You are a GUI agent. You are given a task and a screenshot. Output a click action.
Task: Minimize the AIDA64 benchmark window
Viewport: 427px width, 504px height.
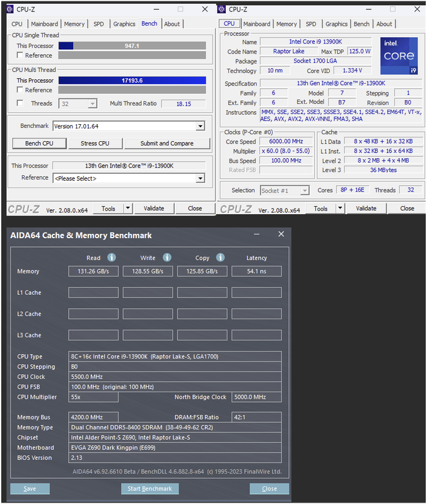coord(257,234)
